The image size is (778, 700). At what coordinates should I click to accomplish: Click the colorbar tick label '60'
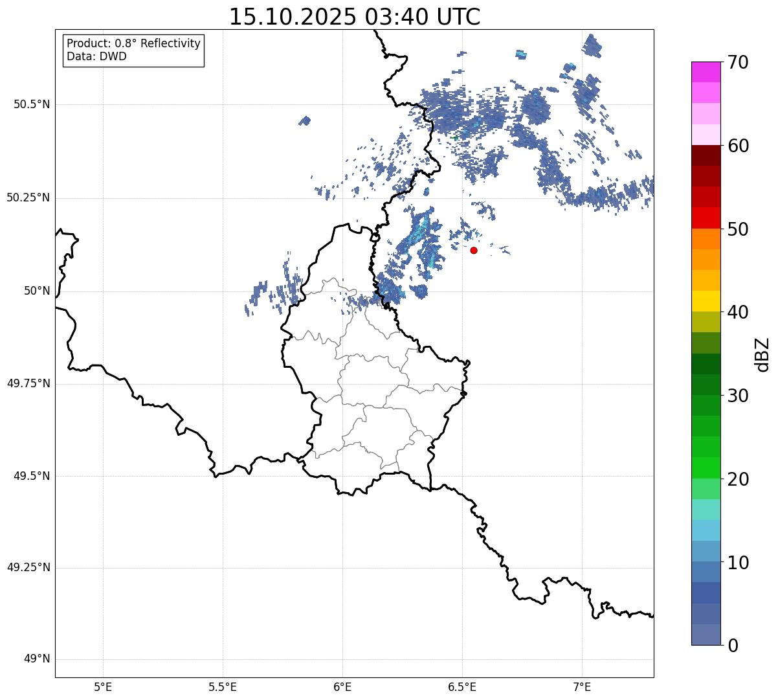[739, 146]
